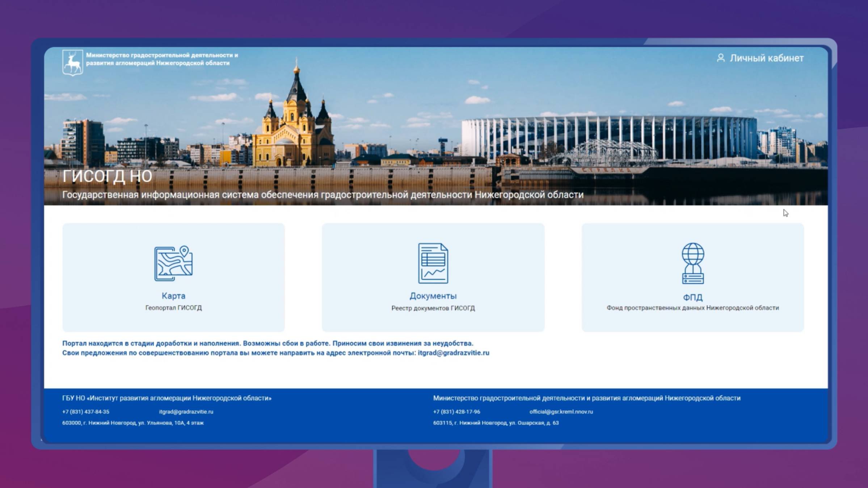868x488 pixels.
Task: Click Геопортал ГИСОГД subtitle text
Action: click(173, 308)
